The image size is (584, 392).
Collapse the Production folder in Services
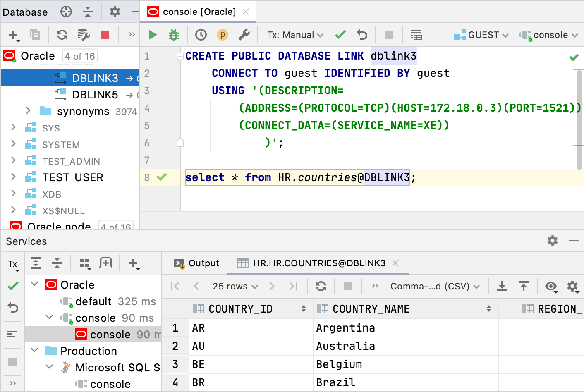(x=35, y=351)
